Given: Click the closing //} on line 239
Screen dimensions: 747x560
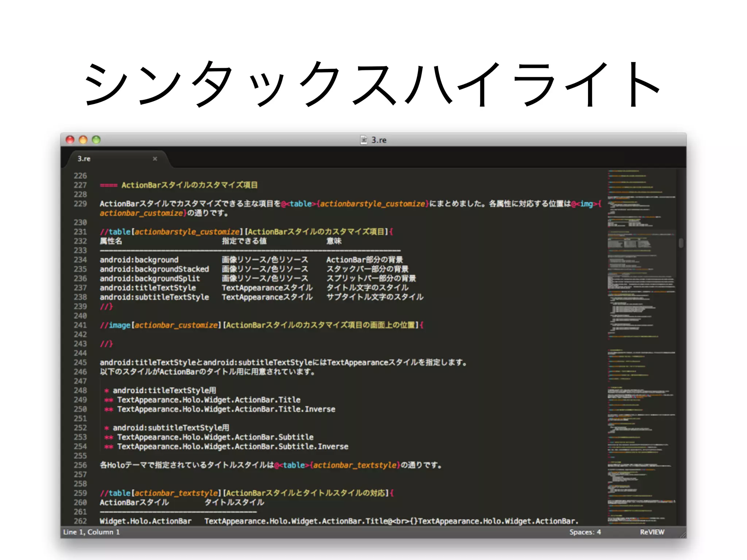Looking at the screenshot, I should click(106, 307).
